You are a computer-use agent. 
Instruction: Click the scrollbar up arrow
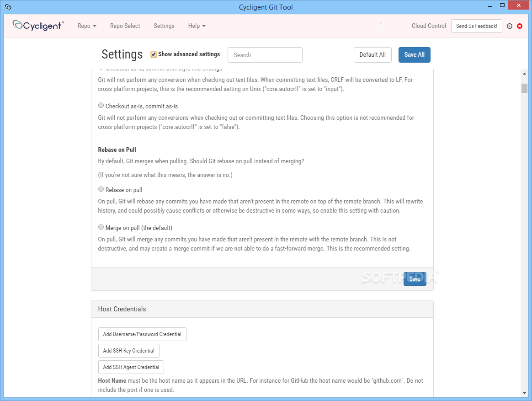coord(524,74)
